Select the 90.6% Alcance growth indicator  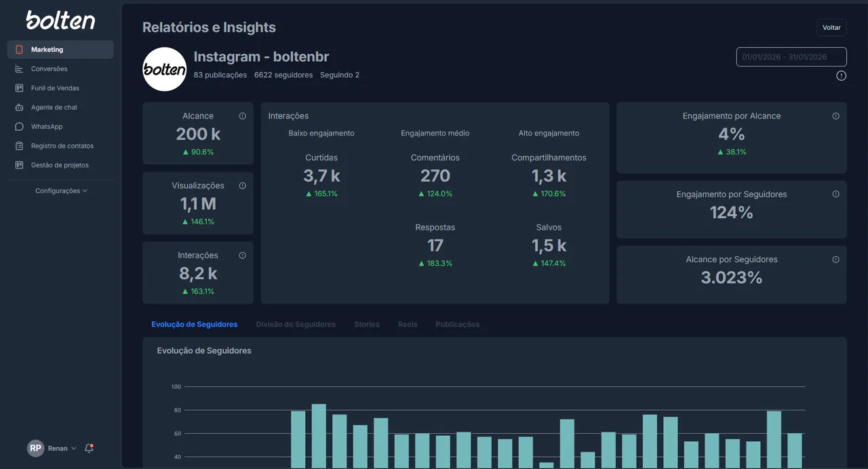(198, 152)
